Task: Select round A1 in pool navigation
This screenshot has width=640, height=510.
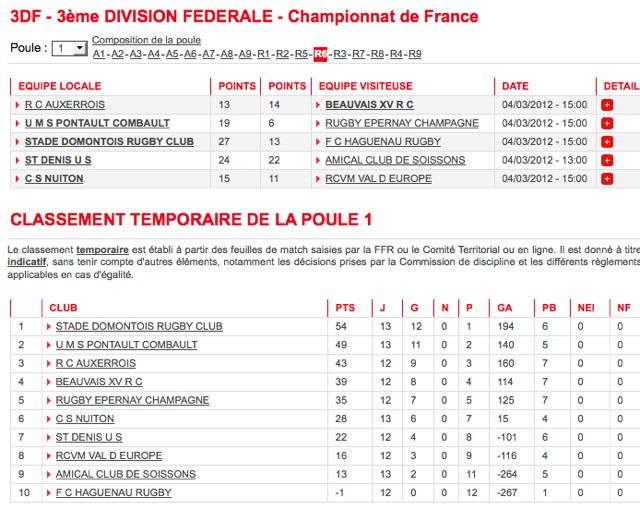Action: [x=99, y=54]
